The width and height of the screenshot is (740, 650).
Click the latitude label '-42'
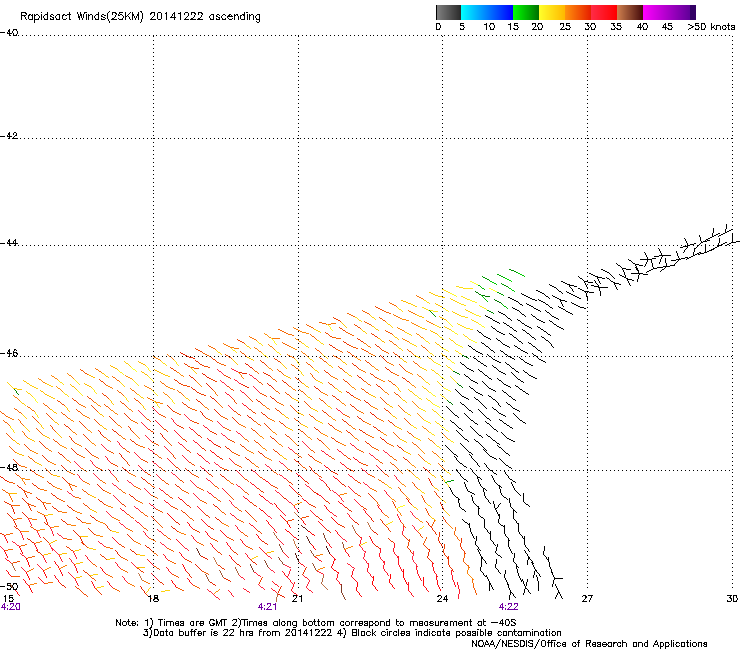click(9, 135)
